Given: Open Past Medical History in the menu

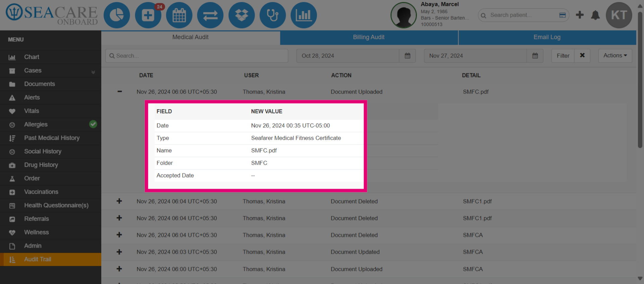Looking at the screenshot, I should click(51, 138).
